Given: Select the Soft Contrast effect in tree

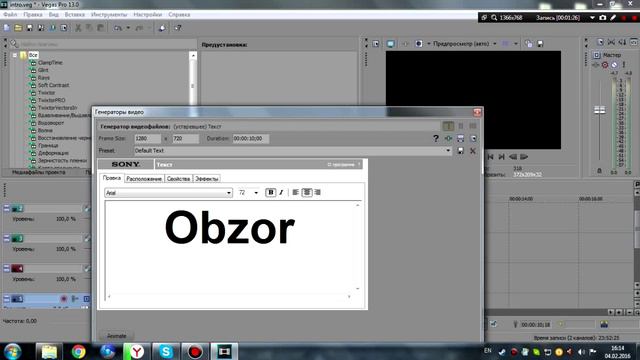Looking at the screenshot, I should (x=53, y=85).
